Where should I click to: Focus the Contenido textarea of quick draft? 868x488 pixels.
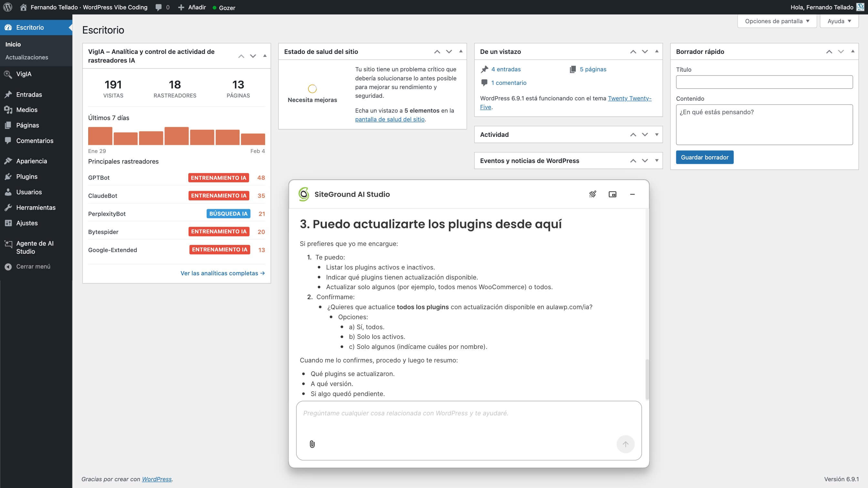tap(764, 125)
